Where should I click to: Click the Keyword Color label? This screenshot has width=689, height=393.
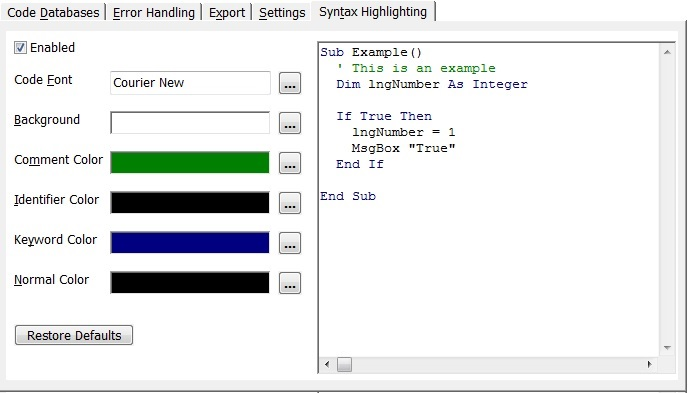coord(55,240)
